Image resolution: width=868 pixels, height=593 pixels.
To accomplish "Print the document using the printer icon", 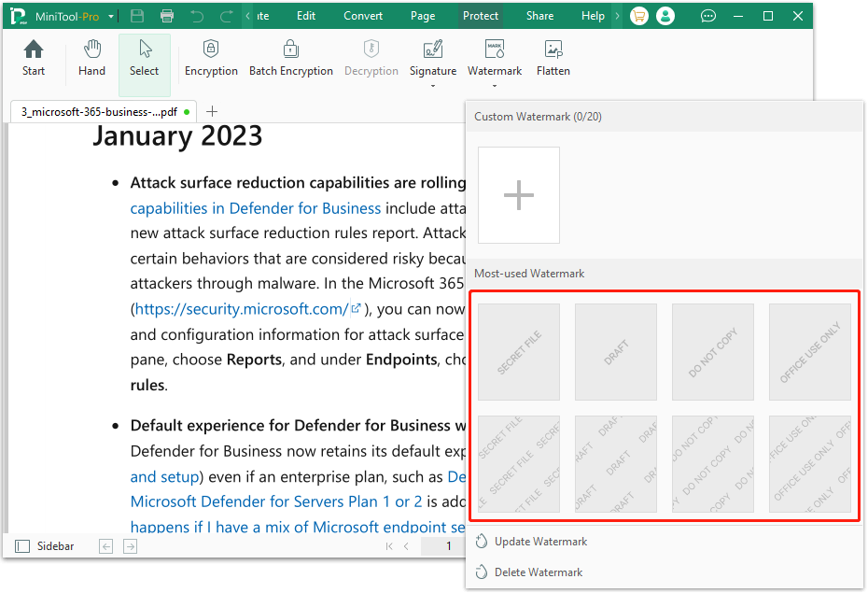I will [167, 16].
